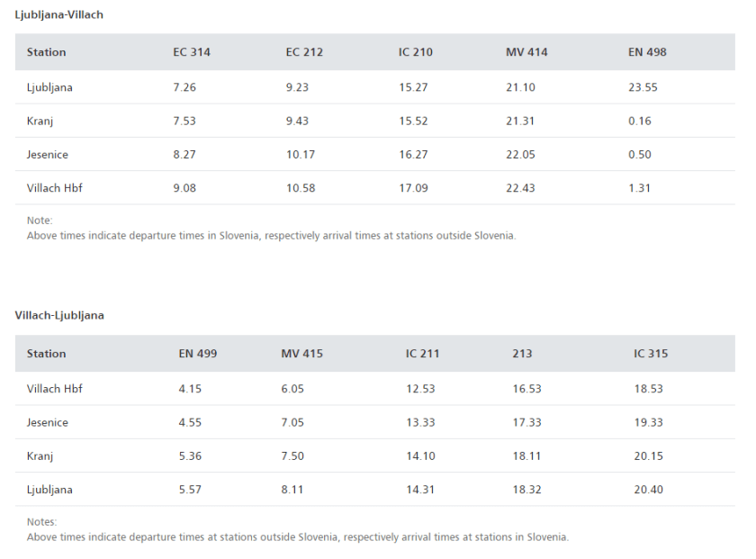756x559 pixels.
Task: Click the 23.55 time for EN 498
Action: pyautogui.click(x=643, y=87)
